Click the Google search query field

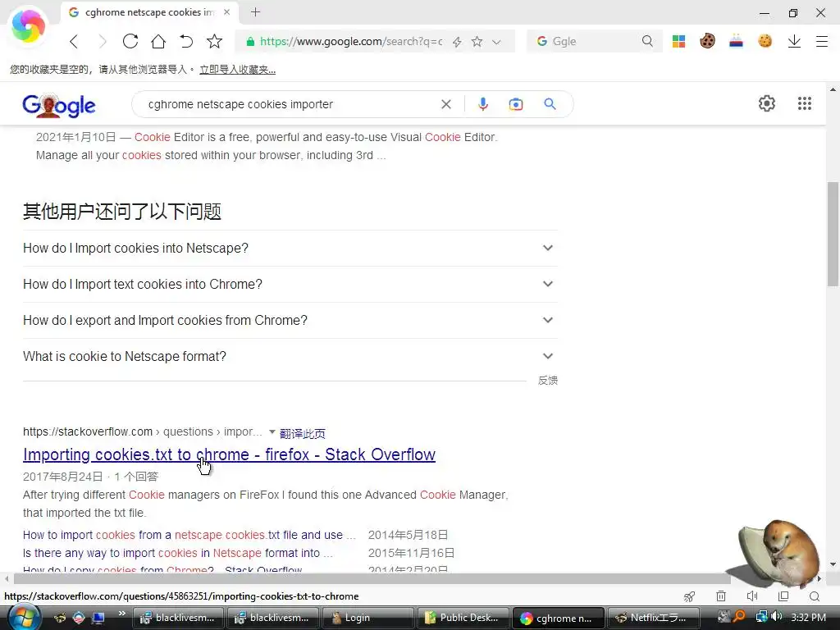pyautogui.click(x=290, y=104)
